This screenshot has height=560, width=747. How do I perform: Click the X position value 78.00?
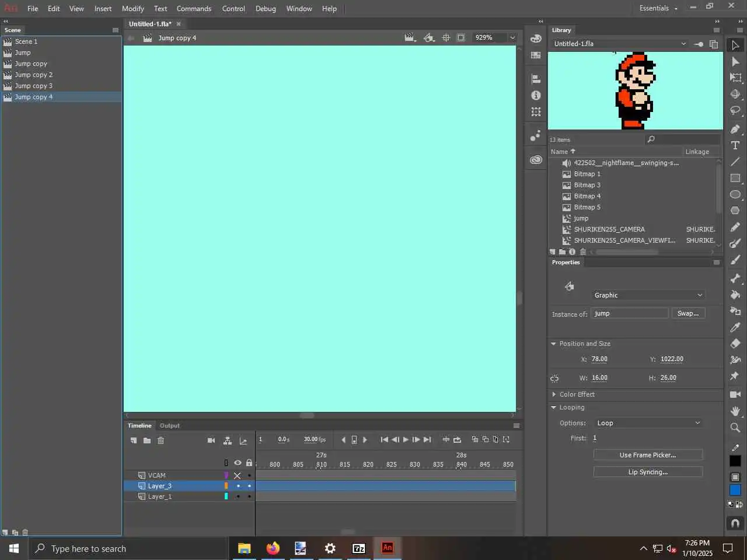point(599,359)
